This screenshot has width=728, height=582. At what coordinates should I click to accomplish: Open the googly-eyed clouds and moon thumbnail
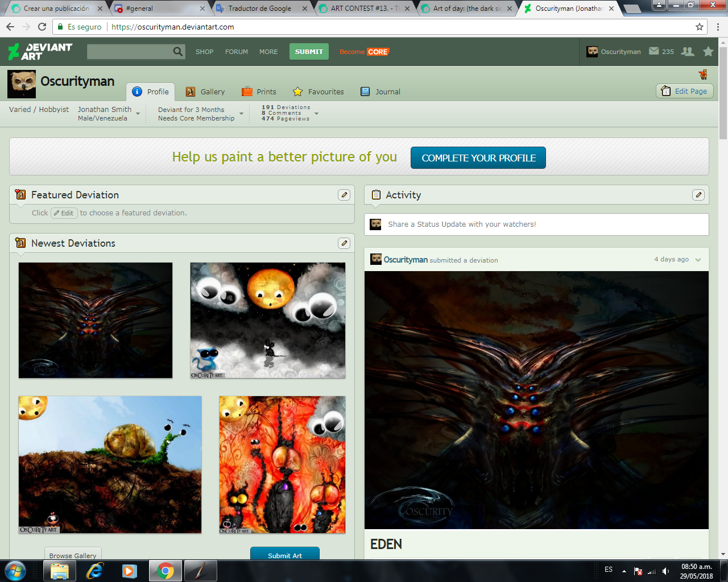click(x=268, y=321)
